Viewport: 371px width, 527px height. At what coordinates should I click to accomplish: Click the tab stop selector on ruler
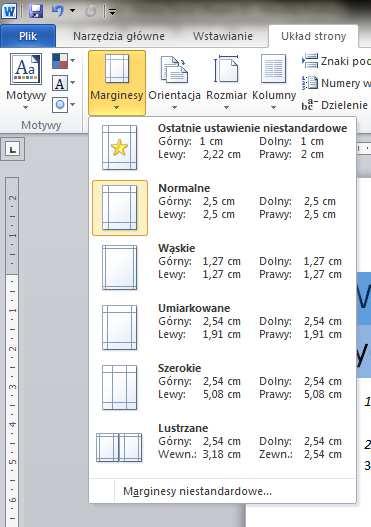13,149
